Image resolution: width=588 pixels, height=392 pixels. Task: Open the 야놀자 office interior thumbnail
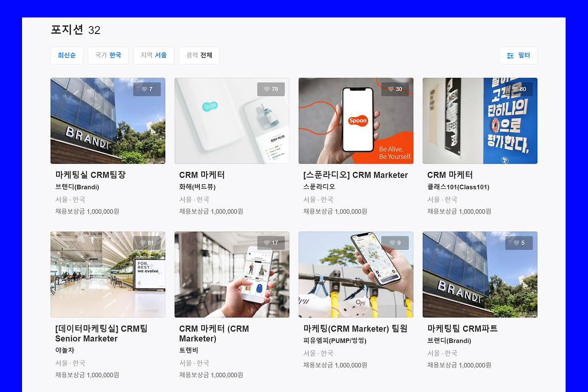[108, 274]
